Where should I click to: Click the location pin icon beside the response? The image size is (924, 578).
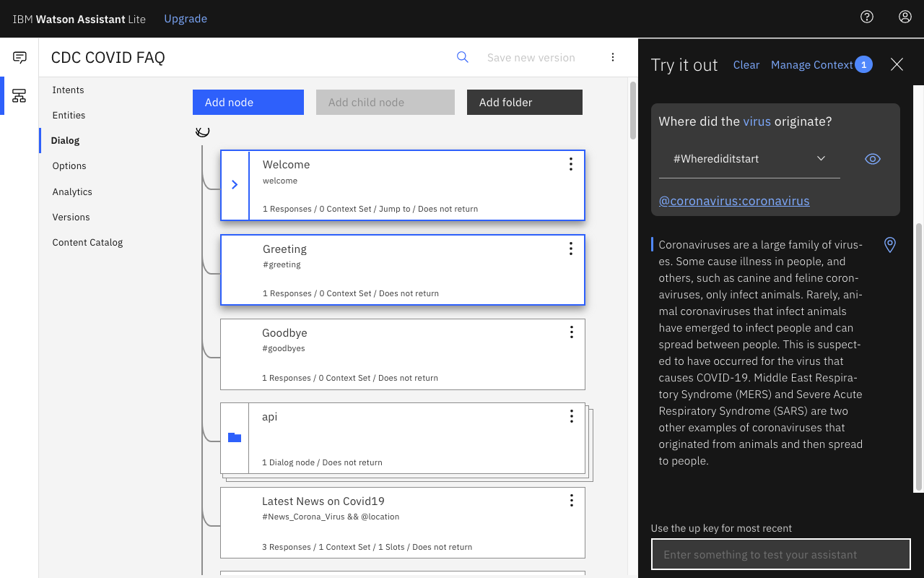[890, 245]
